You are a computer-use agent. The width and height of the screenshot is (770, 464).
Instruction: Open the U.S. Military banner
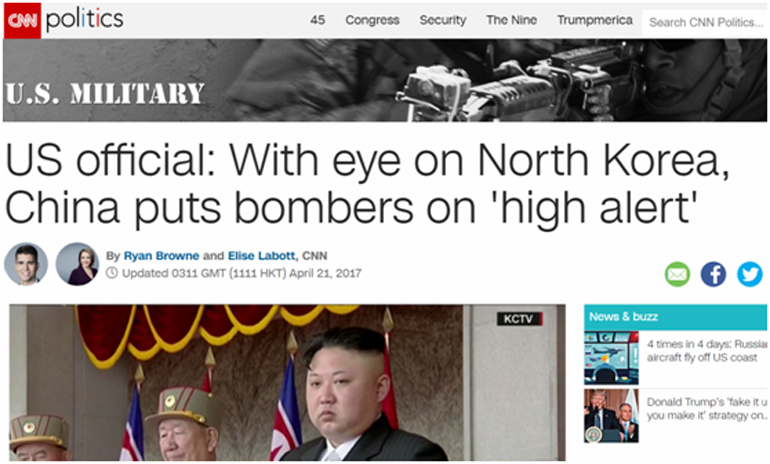[x=385, y=81]
